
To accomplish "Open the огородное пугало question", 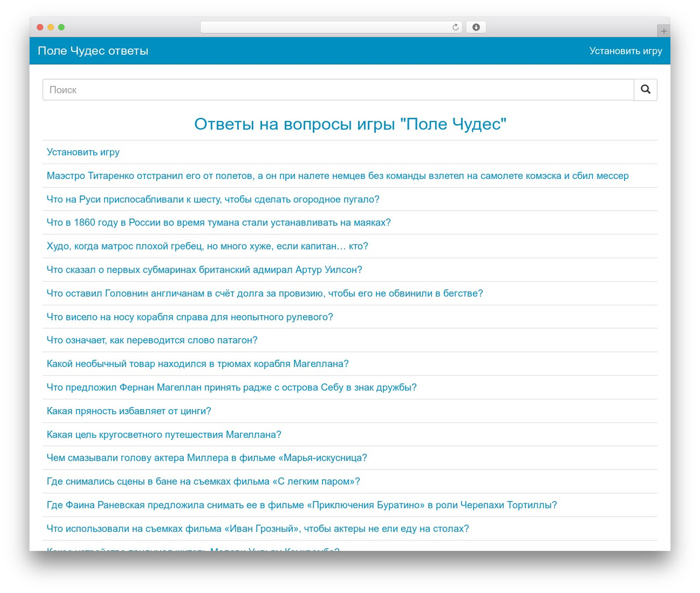I will (x=213, y=199).
